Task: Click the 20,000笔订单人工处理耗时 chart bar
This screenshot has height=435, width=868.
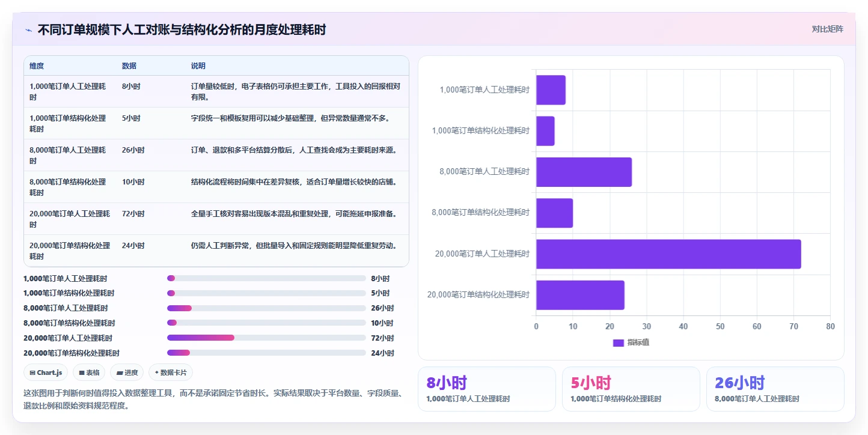Action: pos(668,254)
